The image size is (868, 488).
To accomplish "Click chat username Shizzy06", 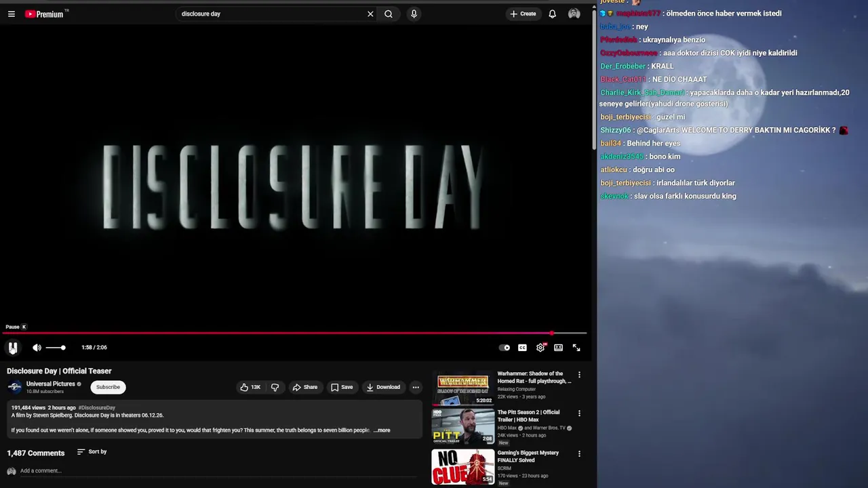I will point(615,130).
